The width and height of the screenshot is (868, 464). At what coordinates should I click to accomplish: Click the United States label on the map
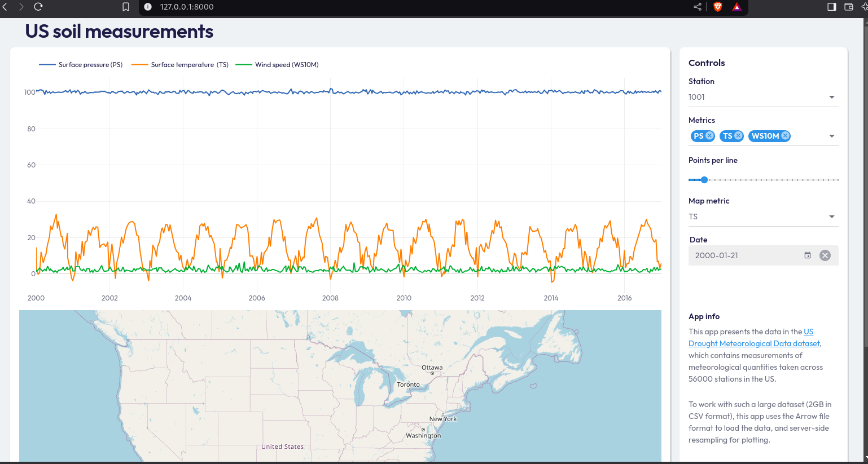click(x=282, y=447)
